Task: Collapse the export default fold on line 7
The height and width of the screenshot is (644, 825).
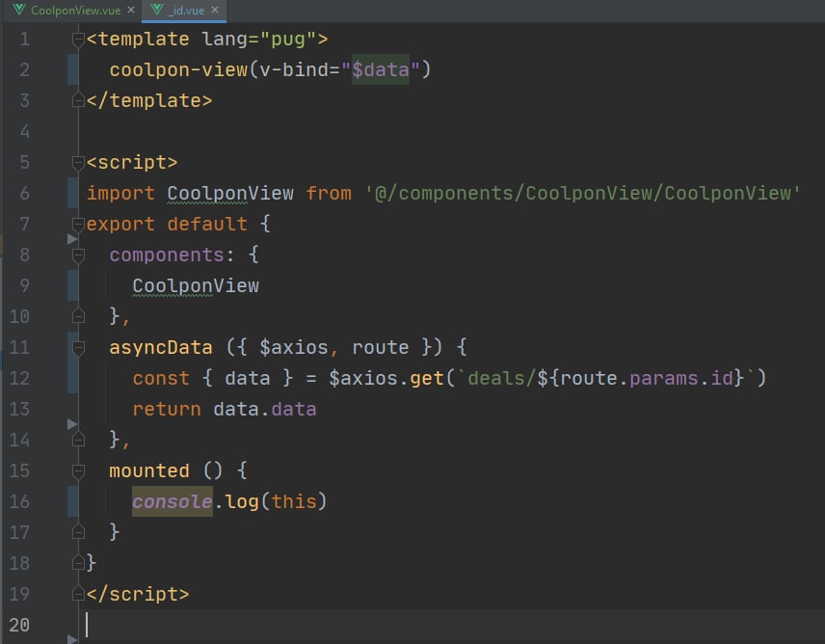Action: click(x=78, y=224)
